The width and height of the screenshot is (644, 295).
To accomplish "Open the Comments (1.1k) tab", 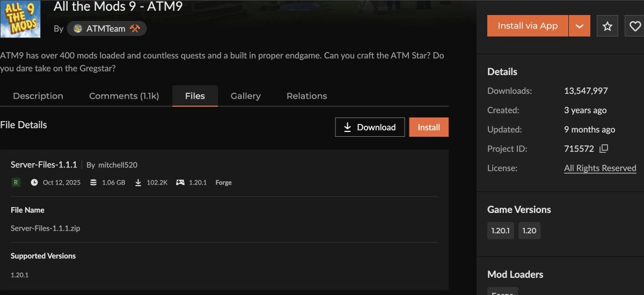I will (124, 96).
